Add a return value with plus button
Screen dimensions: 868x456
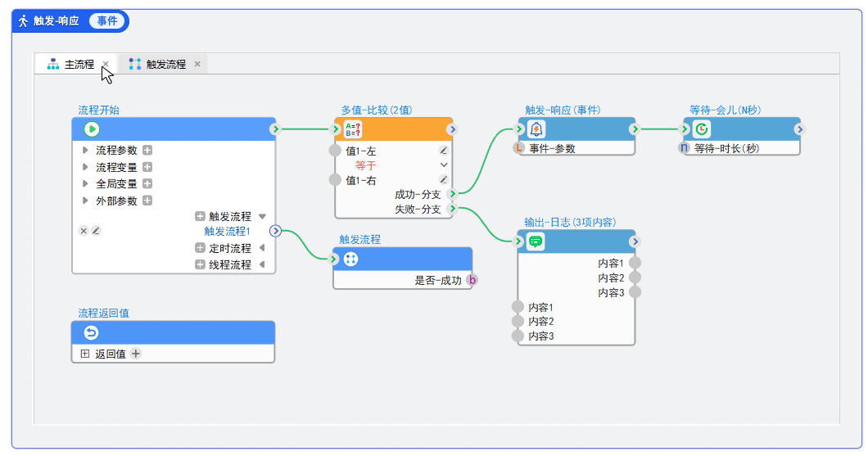136,354
